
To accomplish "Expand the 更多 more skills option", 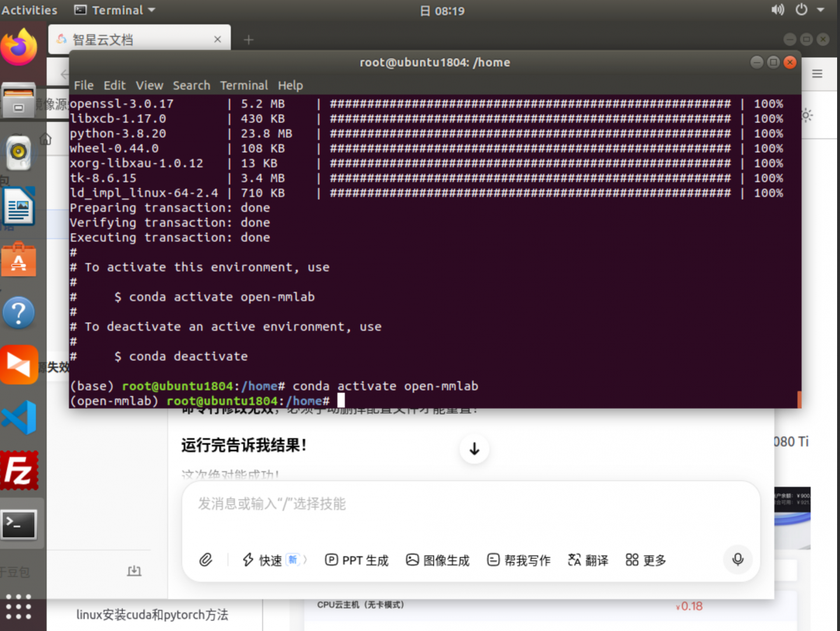I will (645, 560).
